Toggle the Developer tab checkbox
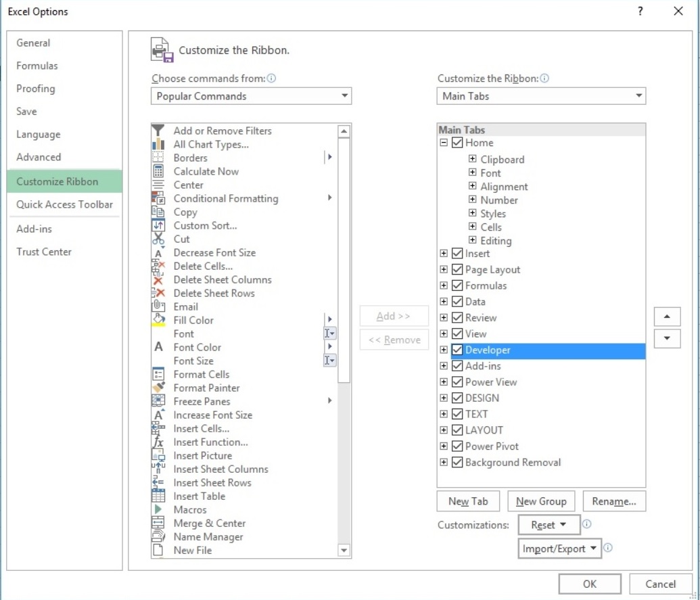This screenshot has width=700, height=600. [x=457, y=350]
